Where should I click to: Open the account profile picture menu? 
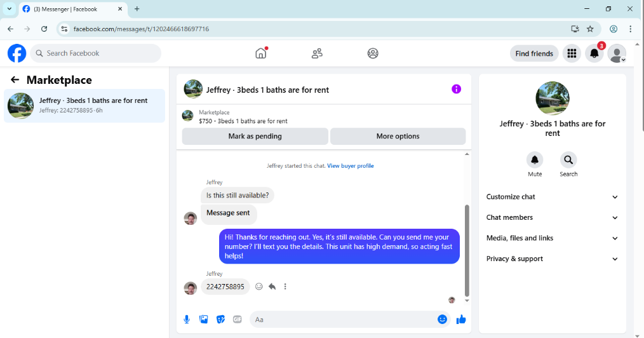pos(617,53)
